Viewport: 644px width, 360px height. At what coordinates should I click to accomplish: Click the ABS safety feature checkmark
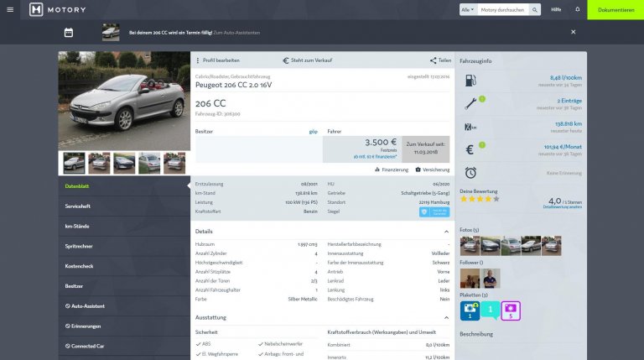point(199,344)
